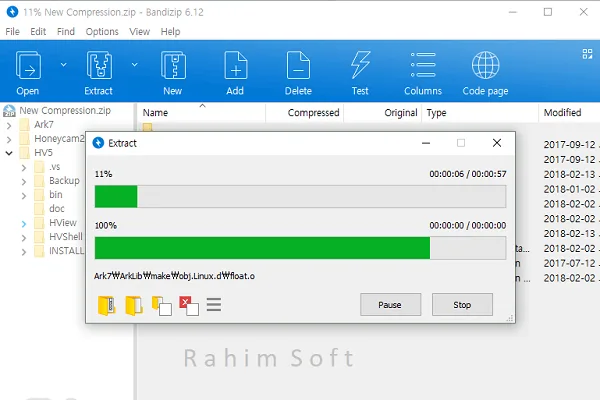Click the Open archive toolbar icon
600x400 pixels.
pyautogui.click(x=28, y=65)
